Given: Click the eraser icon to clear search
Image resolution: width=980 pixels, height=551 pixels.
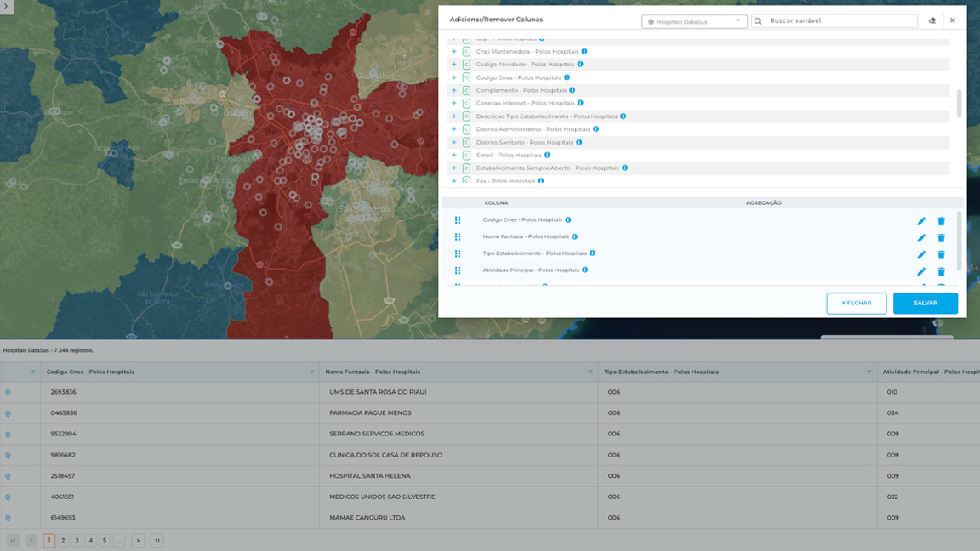Looking at the screenshot, I should coord(932,20).
